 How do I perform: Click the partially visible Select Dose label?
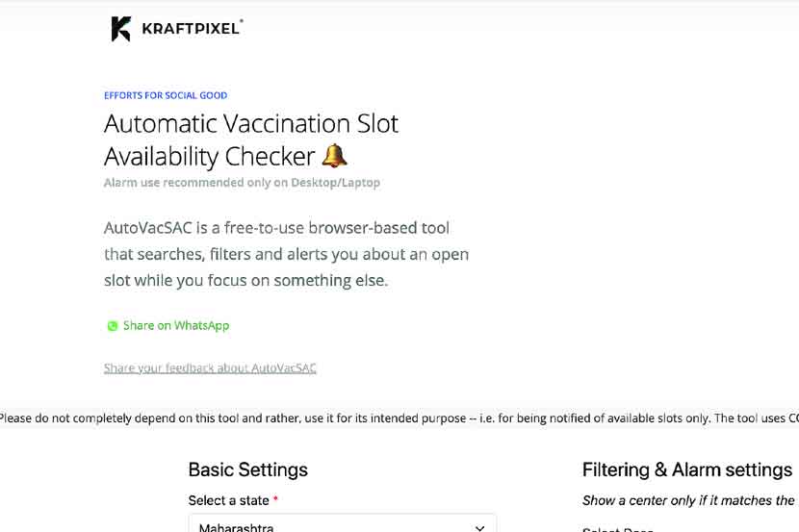pos(618,529)
